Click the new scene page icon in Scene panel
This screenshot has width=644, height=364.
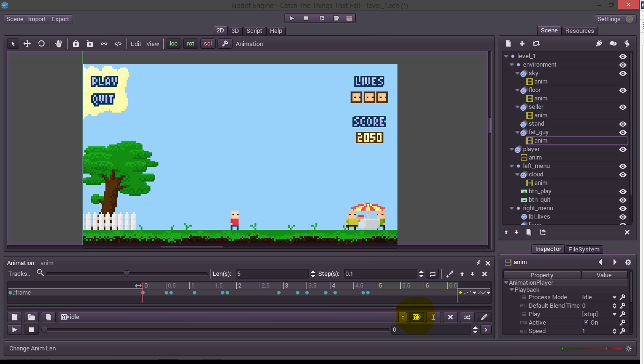click(508, 44)
